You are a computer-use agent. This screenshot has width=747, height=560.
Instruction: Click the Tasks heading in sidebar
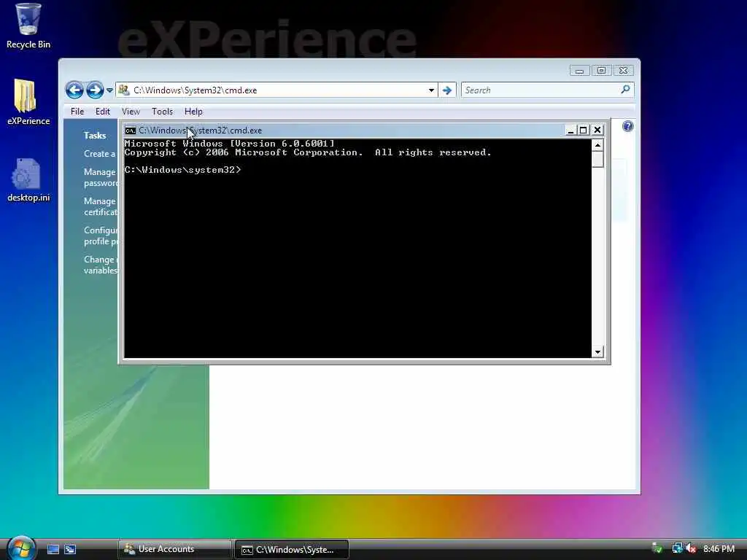click(95, 135)
